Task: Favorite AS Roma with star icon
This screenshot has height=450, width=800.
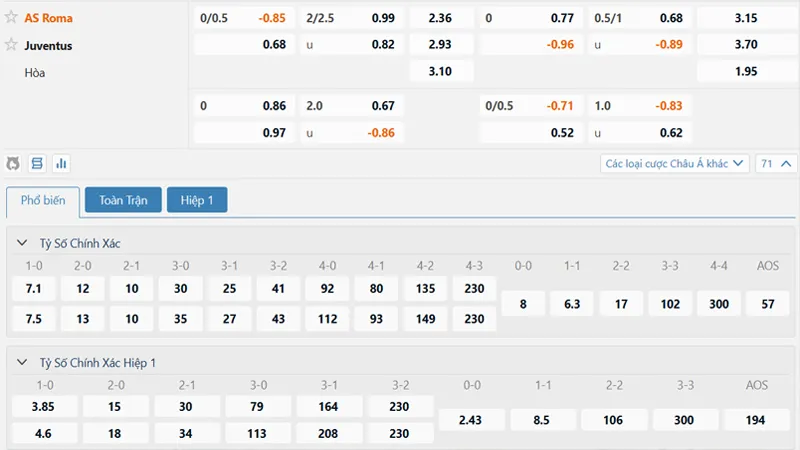Action: (12, 18)
